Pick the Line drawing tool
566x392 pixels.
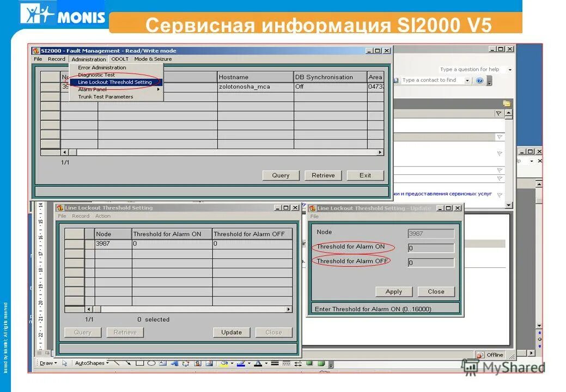117,363
